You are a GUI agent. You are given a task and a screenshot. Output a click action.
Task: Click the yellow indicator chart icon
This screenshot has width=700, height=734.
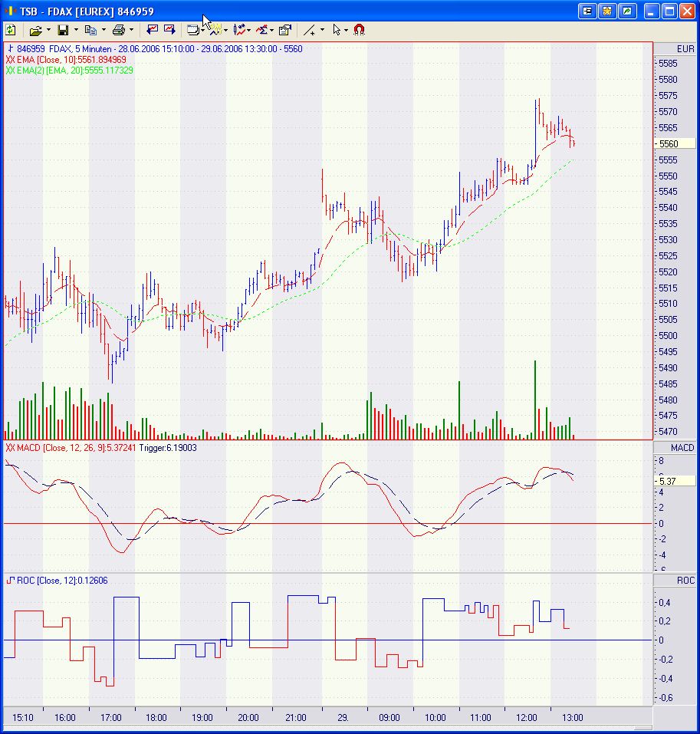point(215,31)
